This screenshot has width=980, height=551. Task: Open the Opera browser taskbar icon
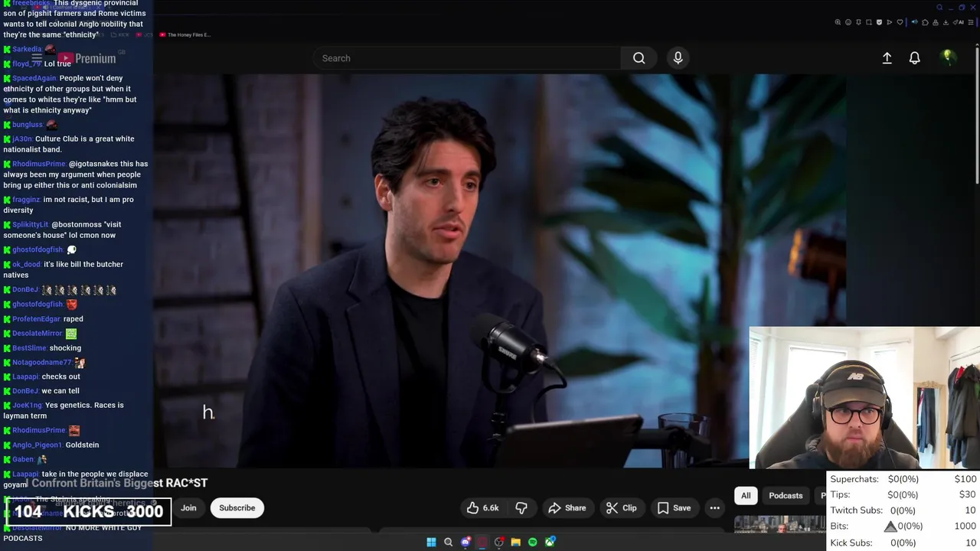(482, 542)
